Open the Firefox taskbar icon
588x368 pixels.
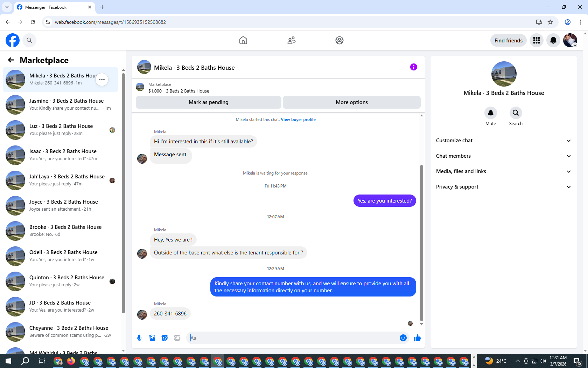click(x=71, y=361)
